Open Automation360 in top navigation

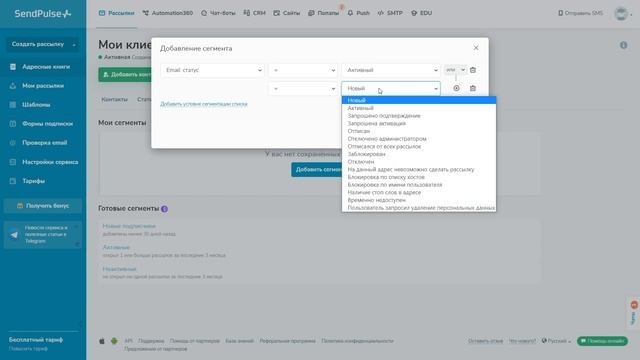(167, 13)
